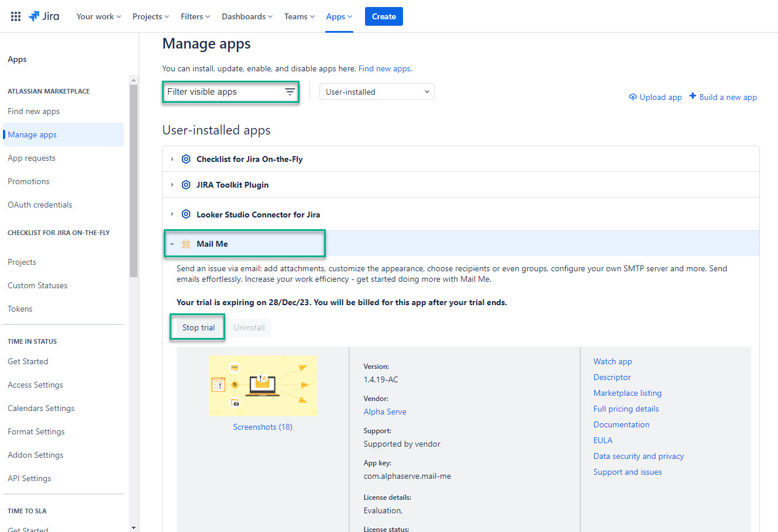778x532 pixels.
Task: Open the Dashboards menu
Action: pos(246,16)
